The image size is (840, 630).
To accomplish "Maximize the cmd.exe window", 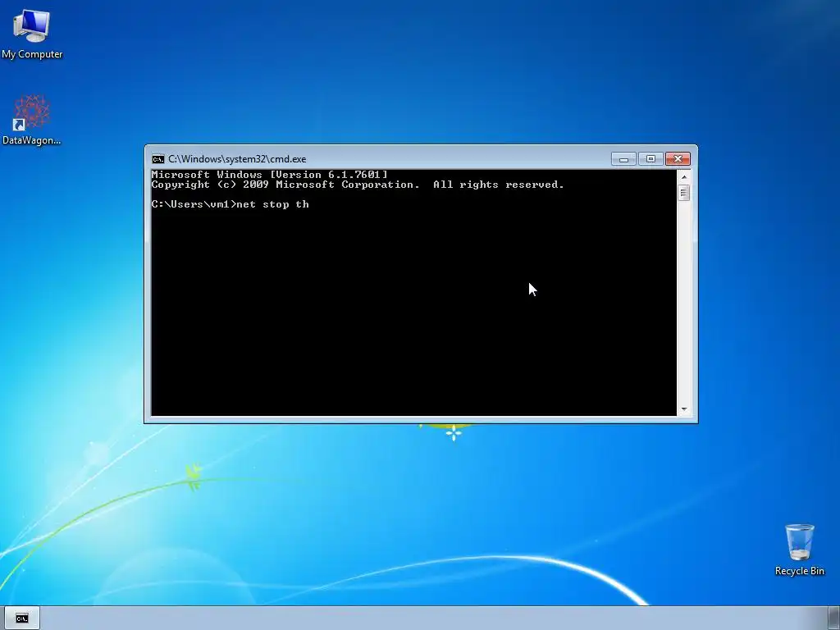I will [x=651, y=159].
